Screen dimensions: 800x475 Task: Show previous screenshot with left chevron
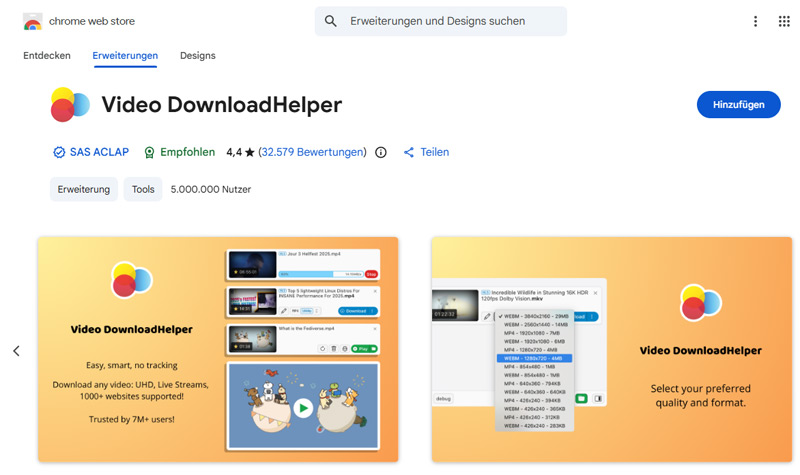click(16, 351)
